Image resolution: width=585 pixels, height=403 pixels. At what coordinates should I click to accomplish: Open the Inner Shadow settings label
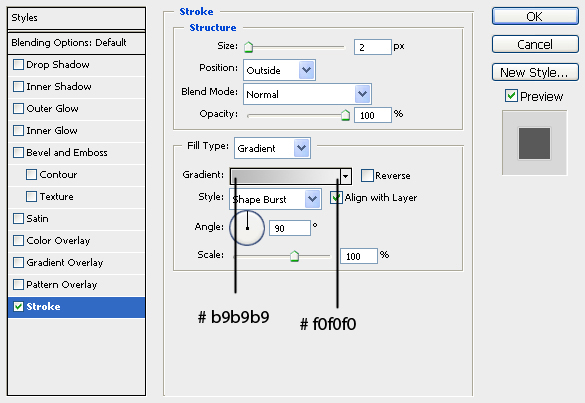tap(59, 87)
